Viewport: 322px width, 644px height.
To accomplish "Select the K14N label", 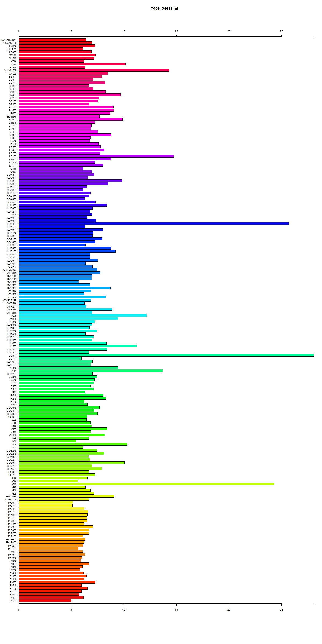I will coord(12,435).
